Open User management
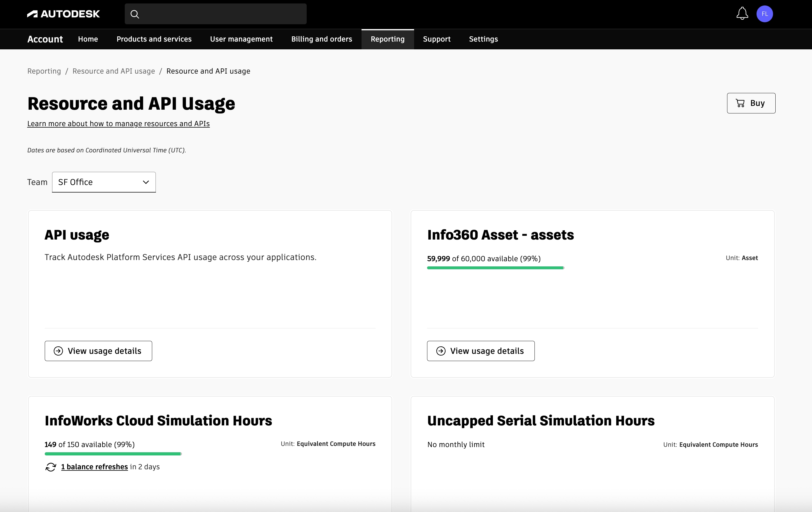The image size is (812, 512). (x=241, y=39)
